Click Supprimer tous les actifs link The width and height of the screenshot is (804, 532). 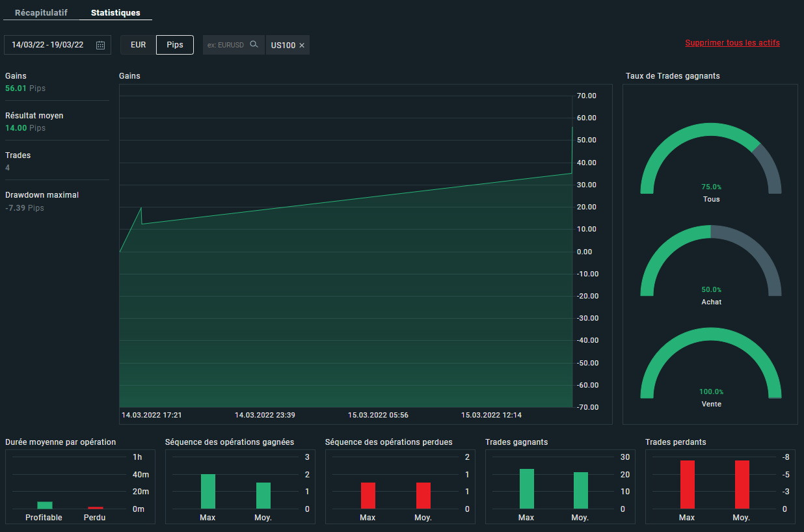tap(732, 43)
